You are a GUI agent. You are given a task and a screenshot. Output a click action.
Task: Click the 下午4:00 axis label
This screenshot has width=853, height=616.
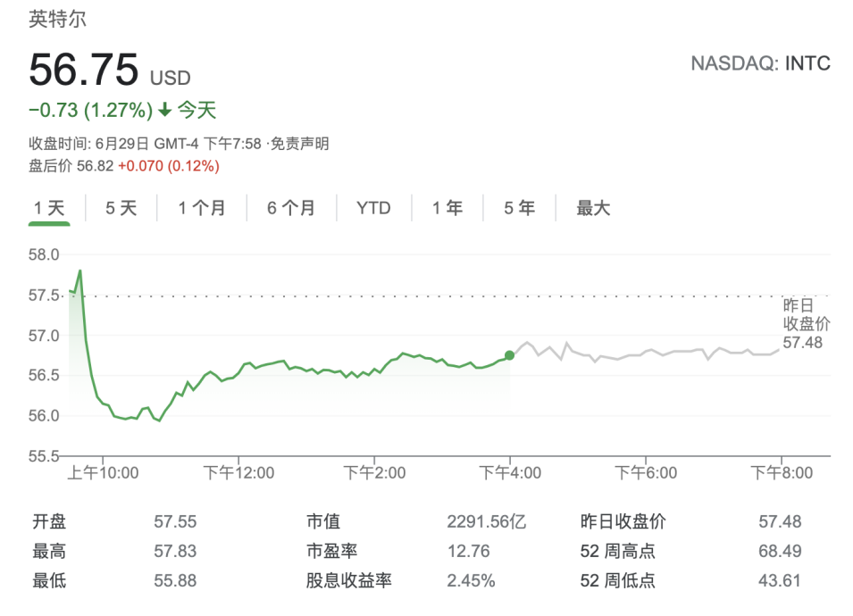pyautogui.click(x=510, y=473)
